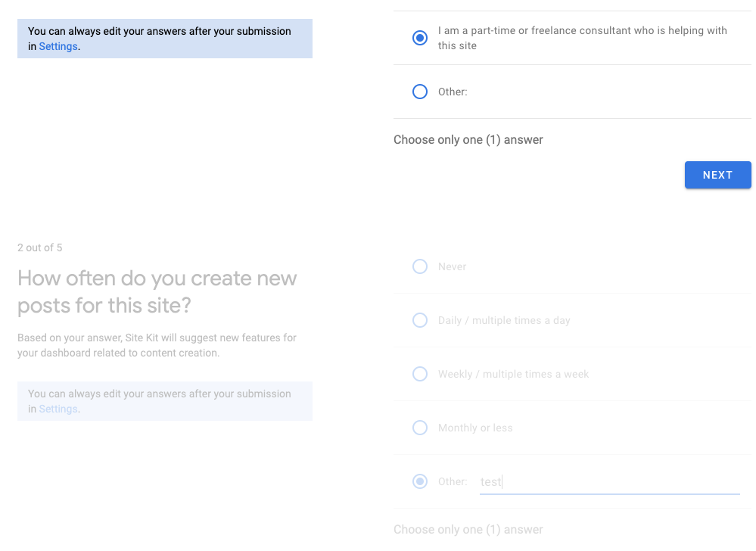756x551 pixels.
Task: Choose the Monthly or less option
Action: [420, 428]
